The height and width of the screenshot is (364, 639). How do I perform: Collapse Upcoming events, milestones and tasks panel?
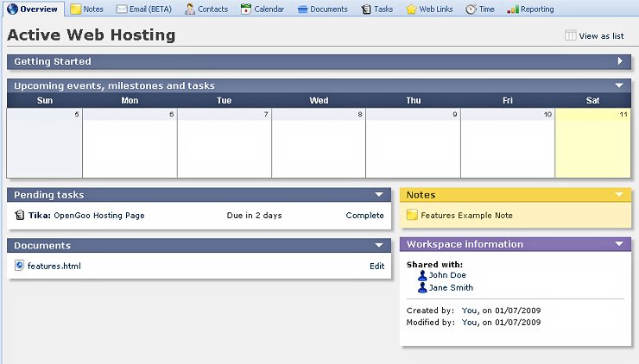click(619, 85)
